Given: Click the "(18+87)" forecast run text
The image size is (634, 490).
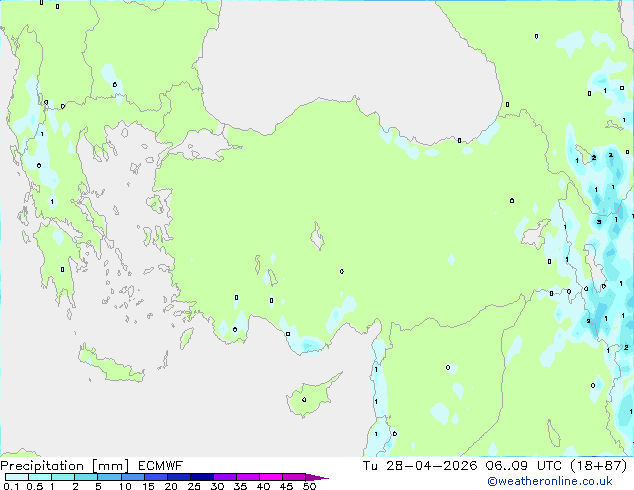Looking at the screenshot, I should (x=598, y=466).
